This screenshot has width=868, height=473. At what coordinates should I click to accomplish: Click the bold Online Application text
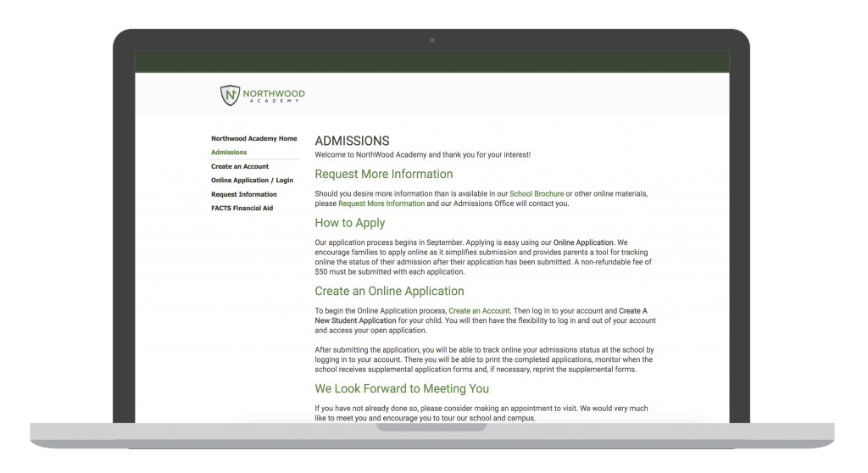583,242
